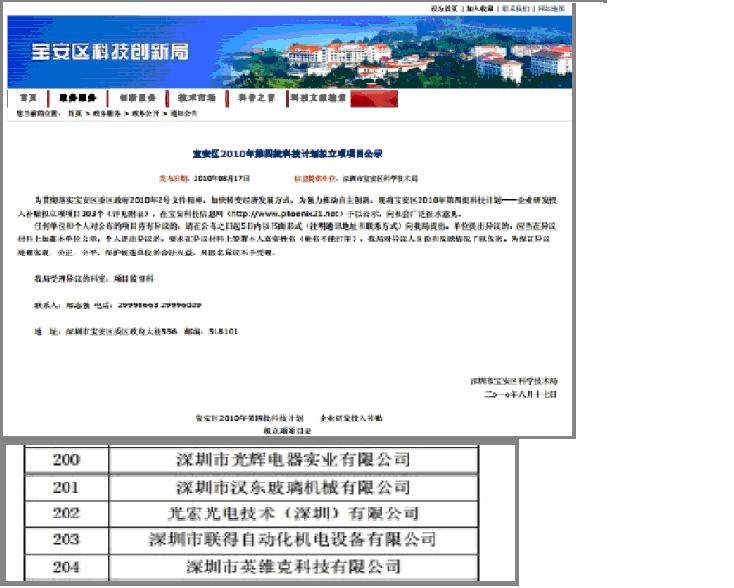Click the red block after 科技文献检索
734x588 pixels.
(x=374, y=98)
